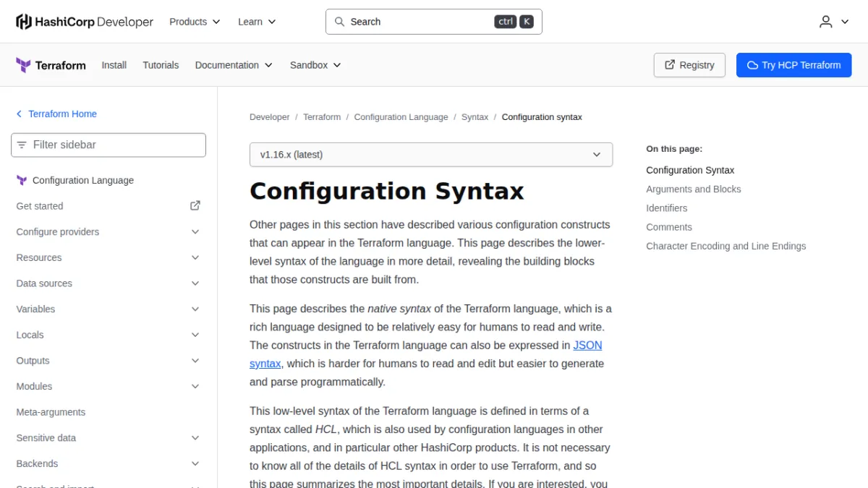Image resolution: width=868 pixels, height=488 pixels.
Task: Open Configuration Language breadcrumb link
Action: click(x=401, y=117)
